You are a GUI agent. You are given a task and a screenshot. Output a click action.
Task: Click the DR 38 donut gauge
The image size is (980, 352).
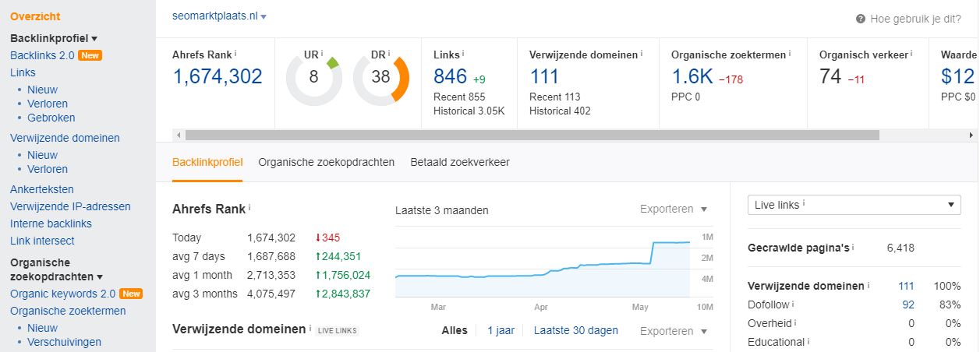click(380, 78)
